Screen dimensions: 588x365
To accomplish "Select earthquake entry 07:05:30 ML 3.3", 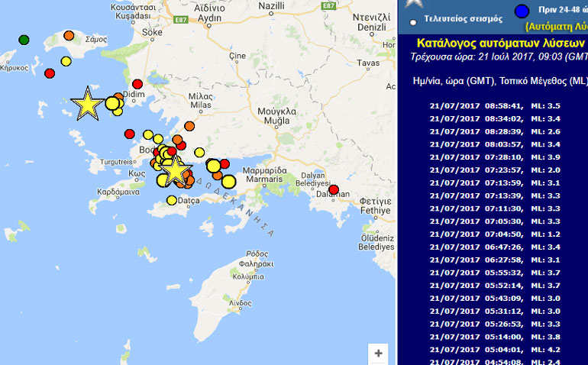I will [x=495, y=221].
